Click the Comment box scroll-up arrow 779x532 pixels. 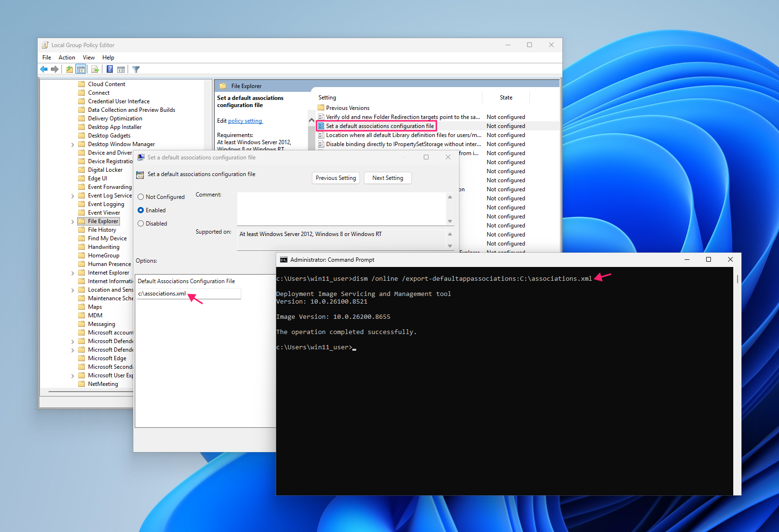450,197
